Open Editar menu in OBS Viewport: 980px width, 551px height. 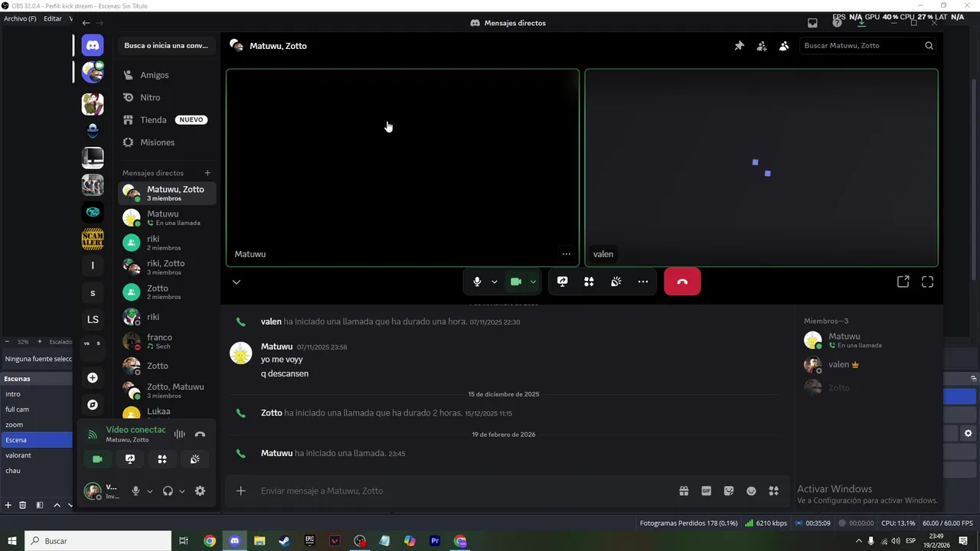point(53,18)
